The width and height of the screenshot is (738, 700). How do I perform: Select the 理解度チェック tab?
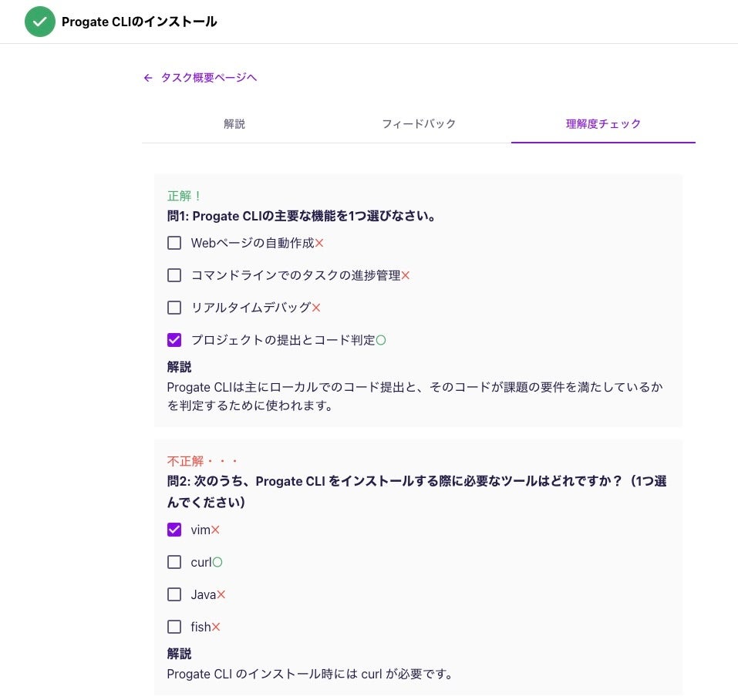(x=603, y=123)
